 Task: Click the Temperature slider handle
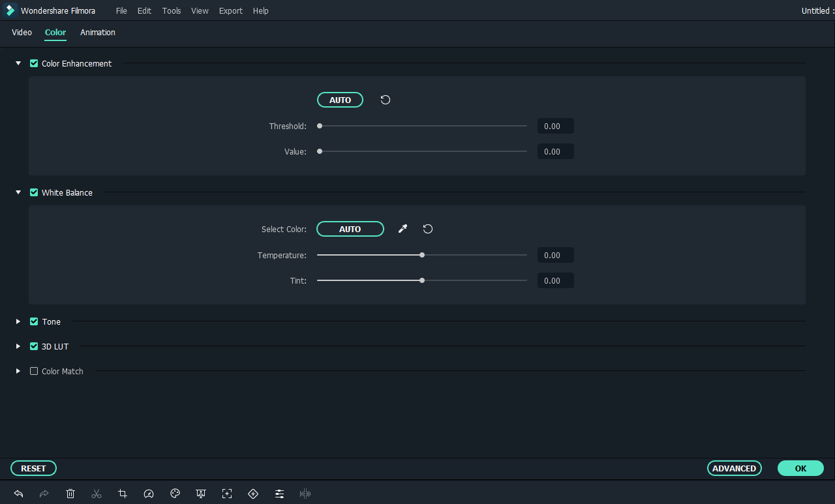pyautogui.click(x=422, y=255)
